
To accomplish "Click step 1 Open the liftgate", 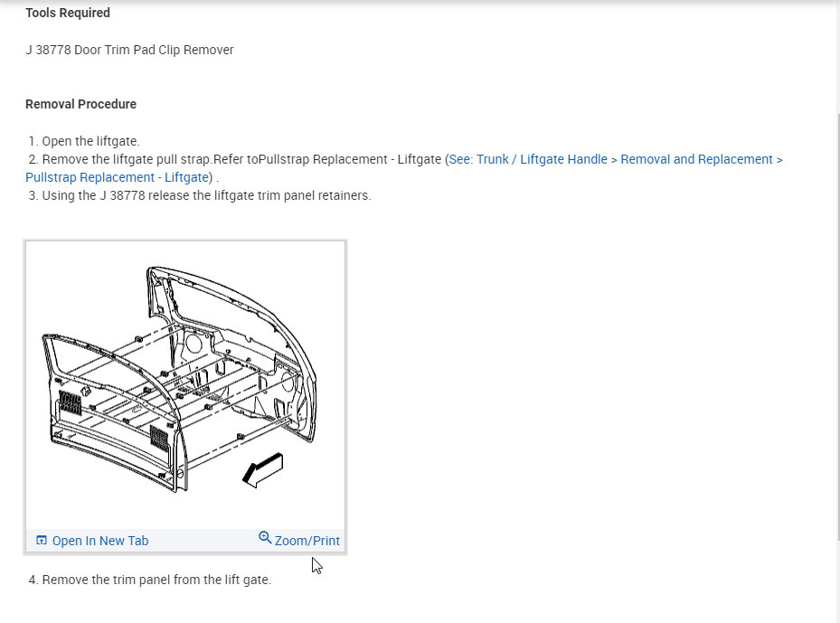I will pos(84,141).
